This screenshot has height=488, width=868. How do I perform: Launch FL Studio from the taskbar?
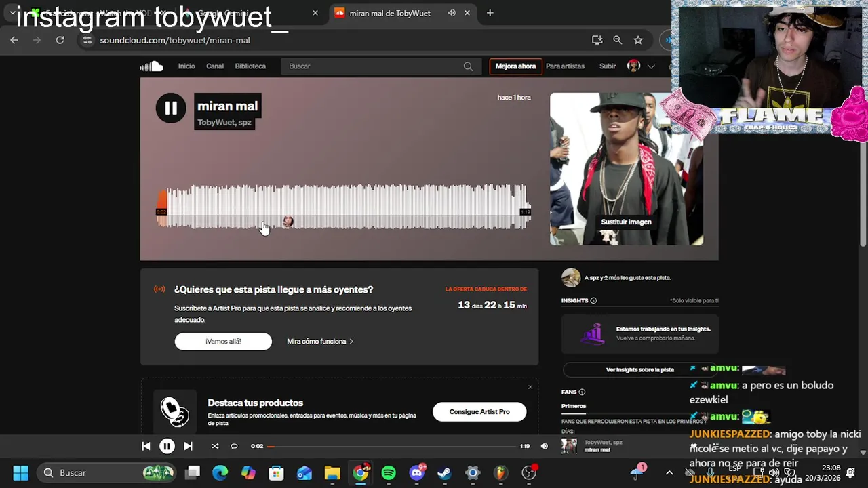tap(500, 472)
